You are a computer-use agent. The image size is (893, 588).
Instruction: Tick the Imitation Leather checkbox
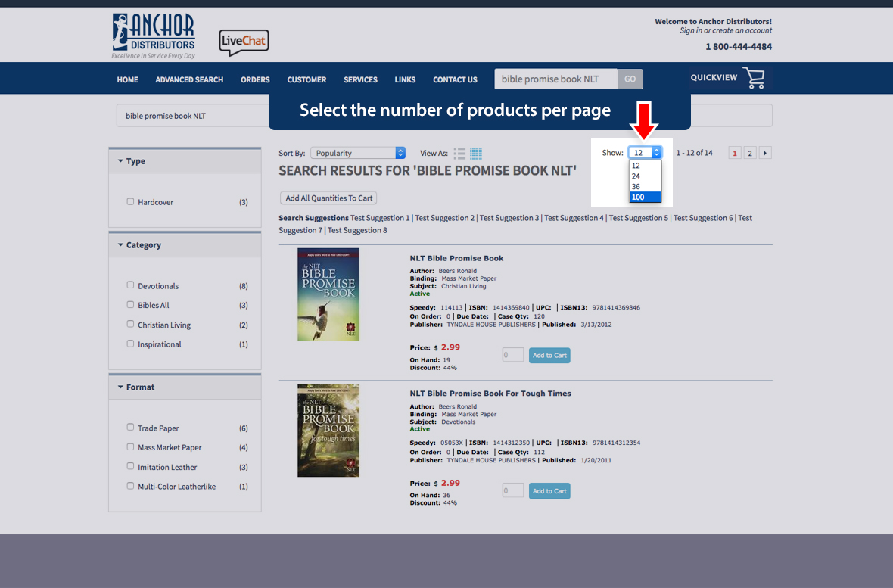click(130, 466)
